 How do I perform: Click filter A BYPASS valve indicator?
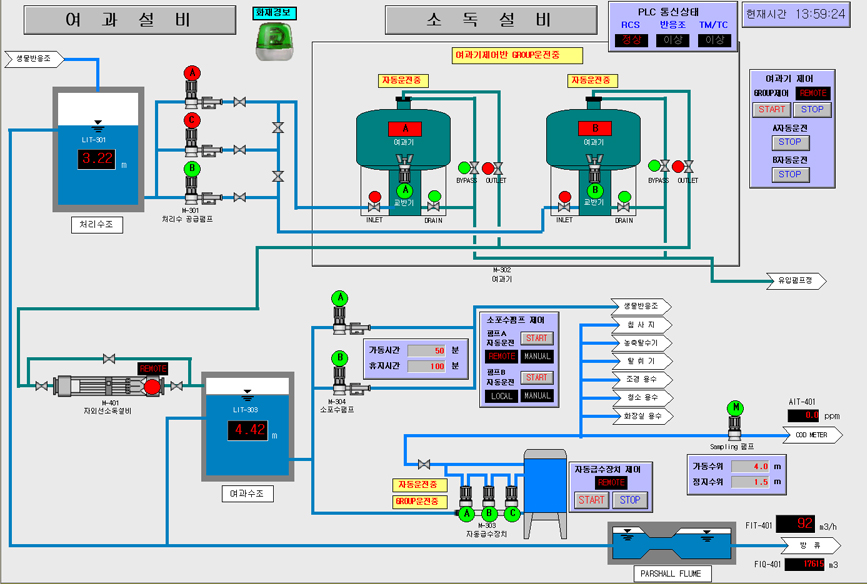(464, 167)
